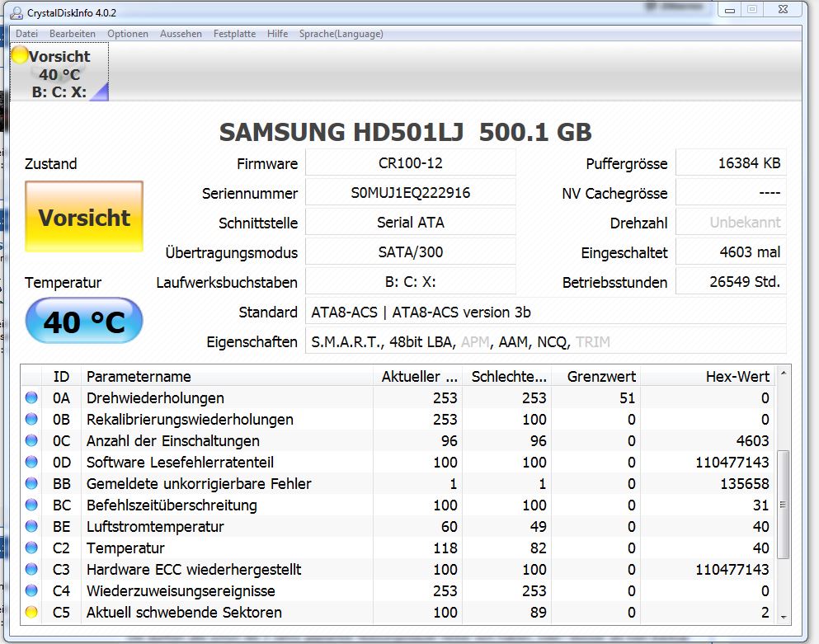Open the Hilfe menu
The height and width of the screenshot is (644, 819).
click(x=277, y=34)
